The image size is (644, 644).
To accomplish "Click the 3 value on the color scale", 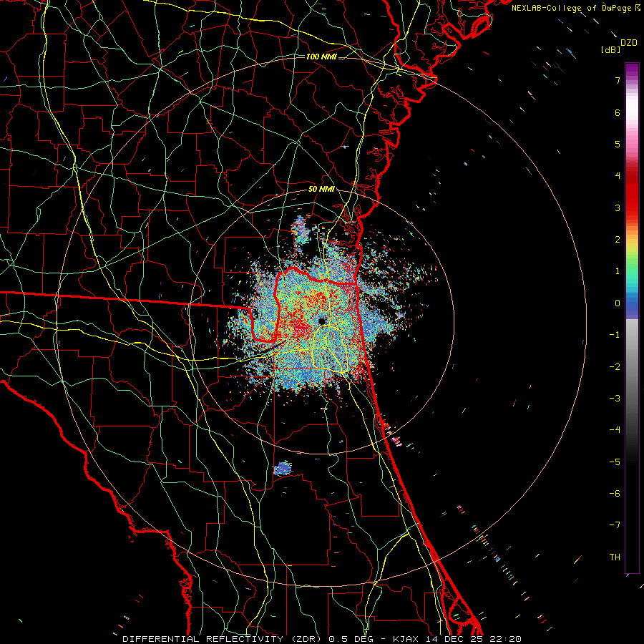I will click(618, 208).
